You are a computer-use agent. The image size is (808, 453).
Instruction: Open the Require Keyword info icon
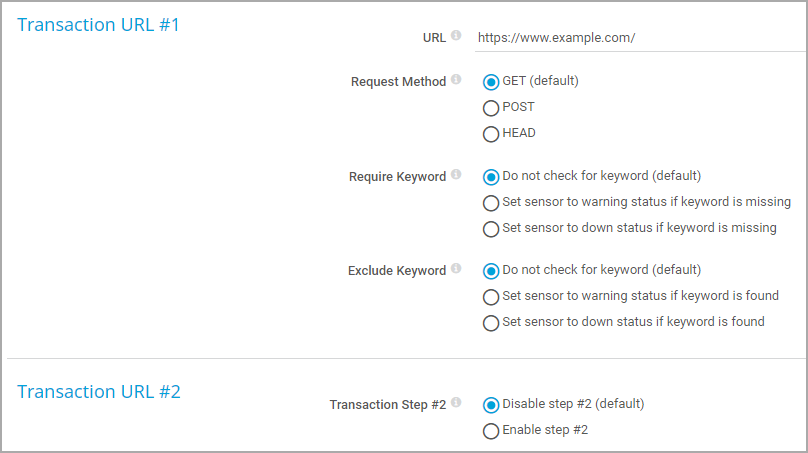point(456,174)
